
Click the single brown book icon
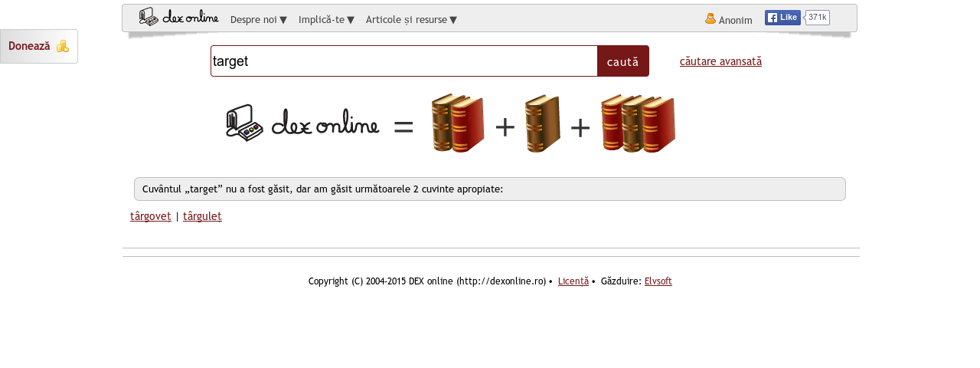(x=543, y=124)
